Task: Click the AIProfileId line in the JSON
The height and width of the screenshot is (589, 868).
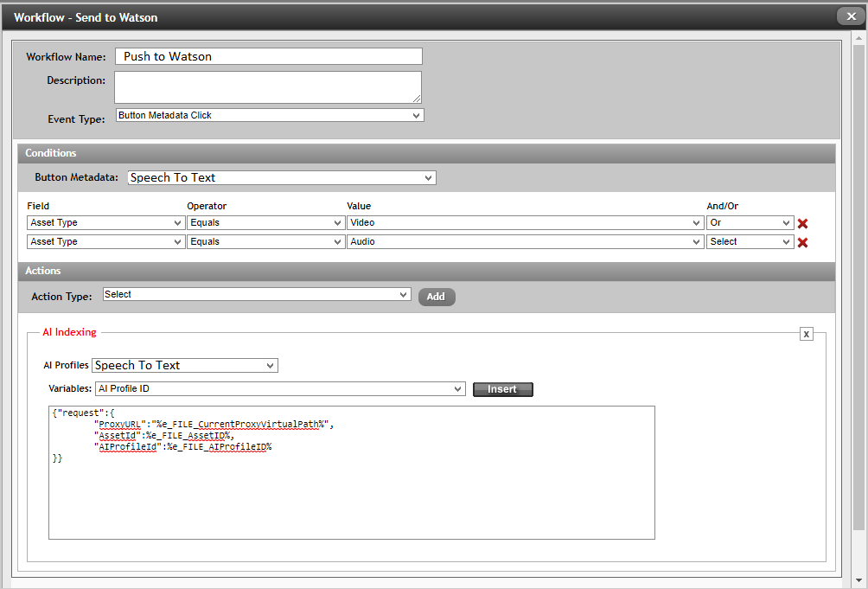Action: 182,447
